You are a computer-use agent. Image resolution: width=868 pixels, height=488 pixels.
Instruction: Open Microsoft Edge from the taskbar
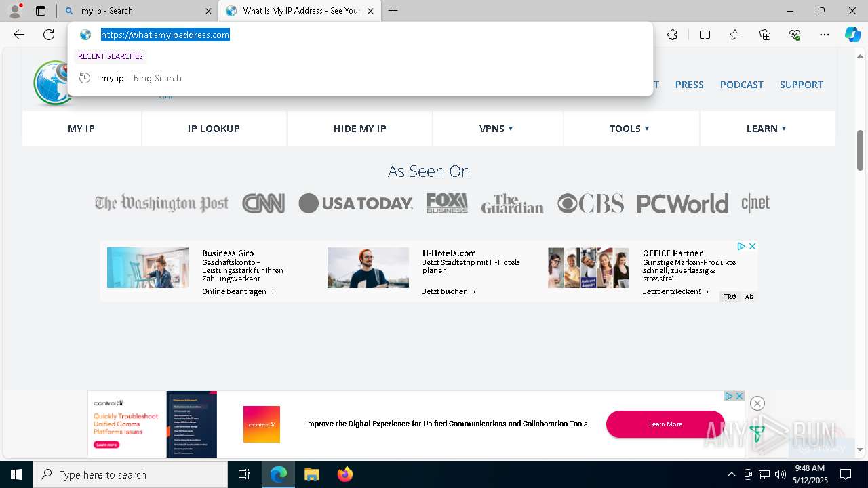pos(279,474)
